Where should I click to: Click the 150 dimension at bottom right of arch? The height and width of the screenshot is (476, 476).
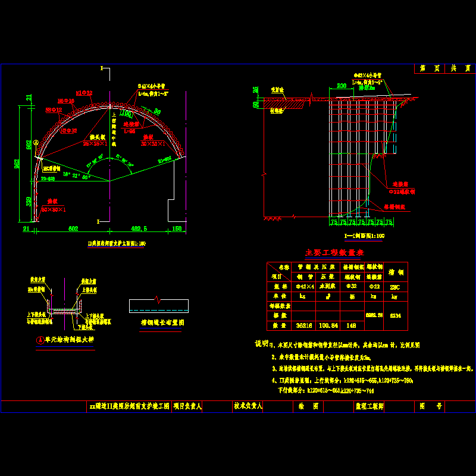[176, 228]
